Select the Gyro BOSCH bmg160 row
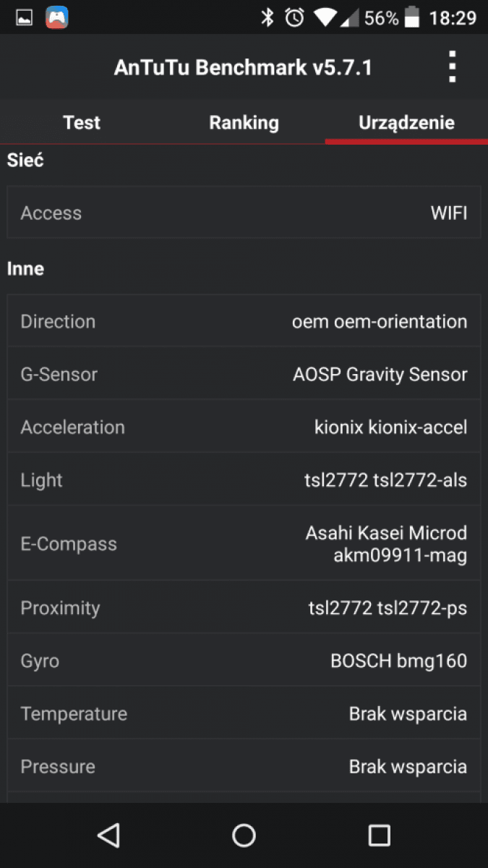Viewport: 488px width, 868px height. click(x=244, y=660)
